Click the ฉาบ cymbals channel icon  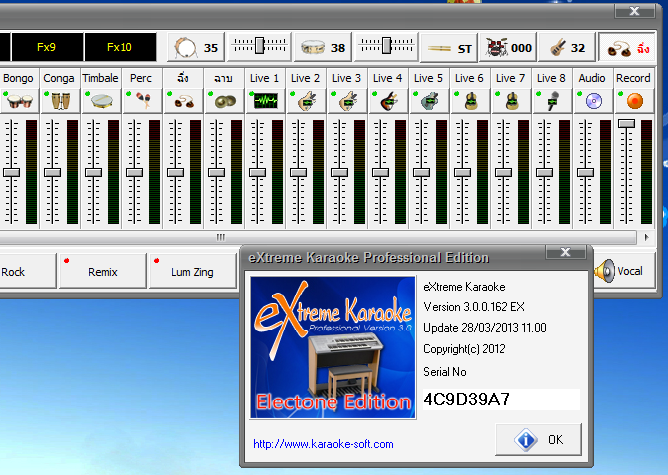pyautogui.click(x=225, y=101)
